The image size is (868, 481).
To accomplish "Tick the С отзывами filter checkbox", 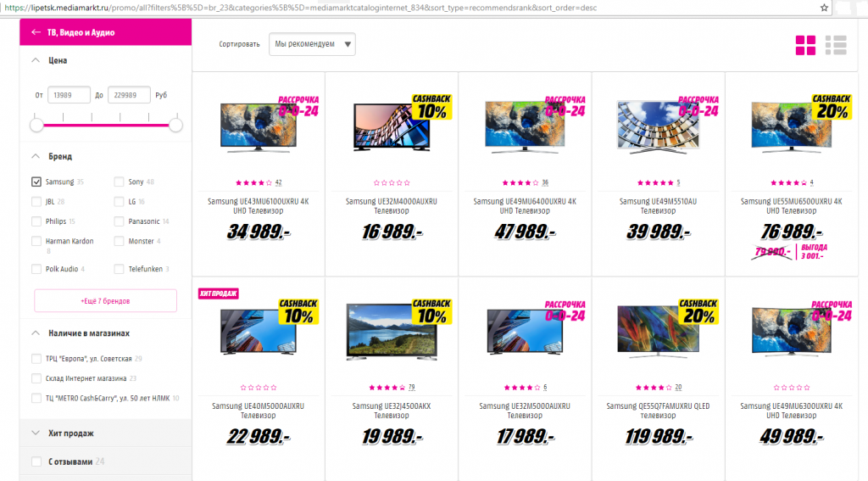I will (x=36, y=461).
